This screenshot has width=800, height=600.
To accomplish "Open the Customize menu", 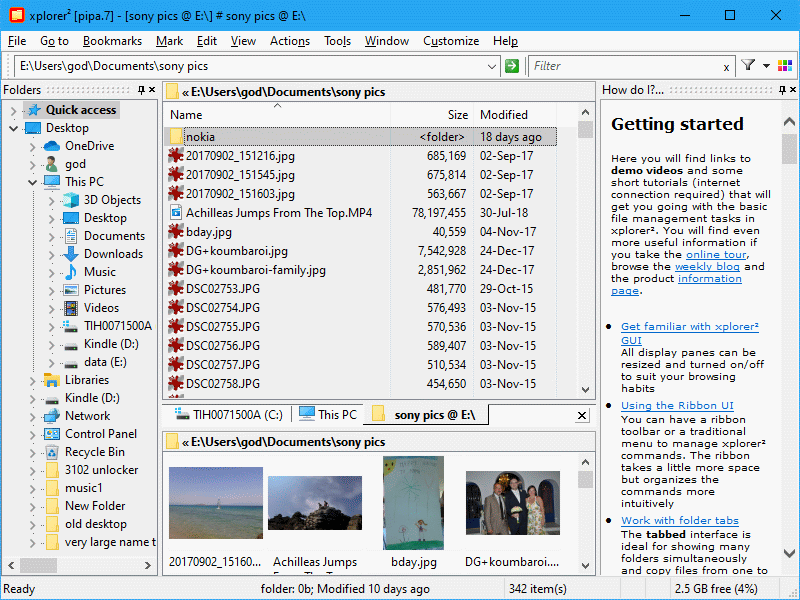I will point(451,41).
